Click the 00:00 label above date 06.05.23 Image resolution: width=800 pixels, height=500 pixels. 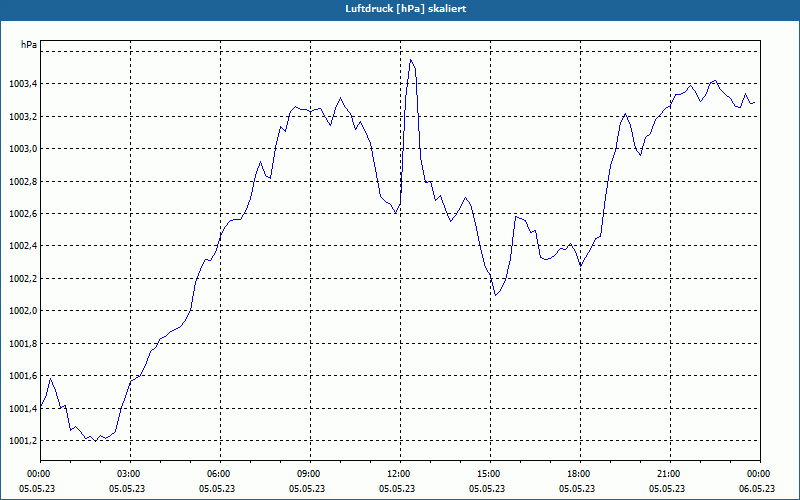click(760, 474)
